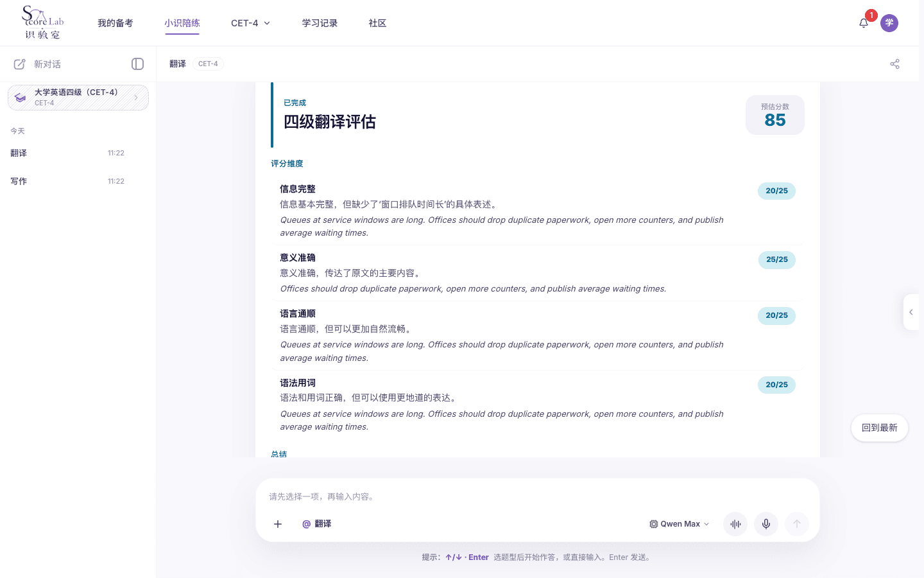The image size is (924, 578).
Task: Open the 翻译 conversation from 11:22
Action: coord(67,153)
